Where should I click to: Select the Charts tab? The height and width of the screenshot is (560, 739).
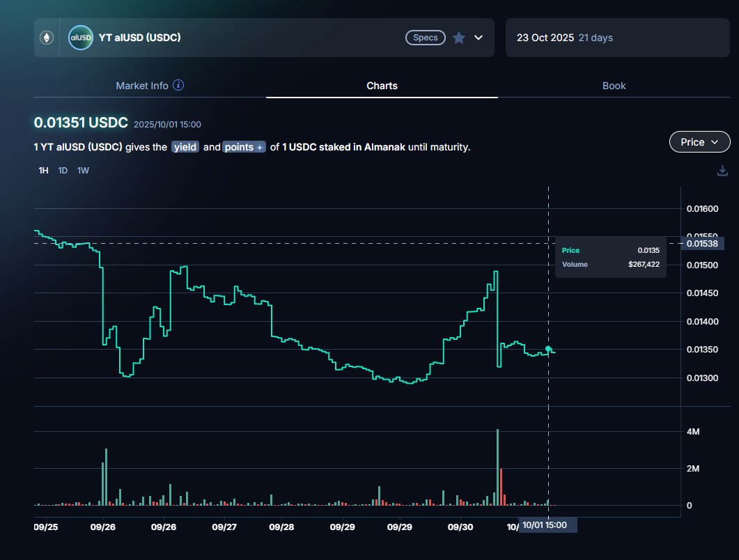click(382, 86)
